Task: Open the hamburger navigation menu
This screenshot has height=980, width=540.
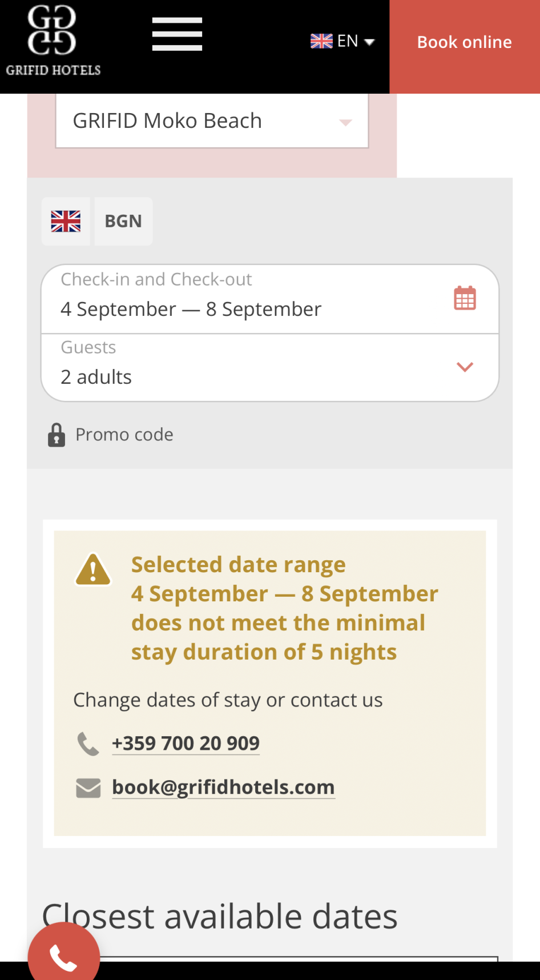Action: click(177, 34)
